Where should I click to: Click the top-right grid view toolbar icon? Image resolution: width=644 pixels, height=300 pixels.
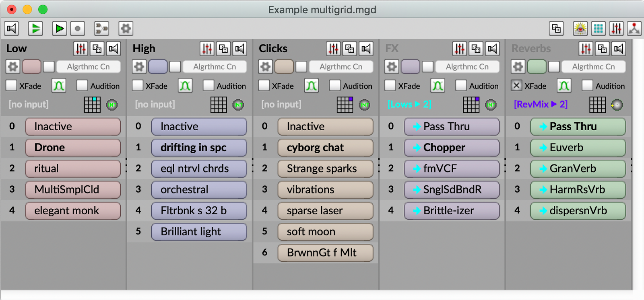(598, 29)
